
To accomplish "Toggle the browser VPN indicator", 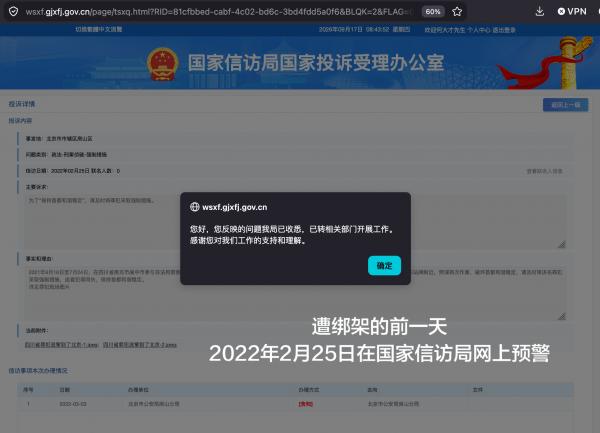I will pos(572,11).
